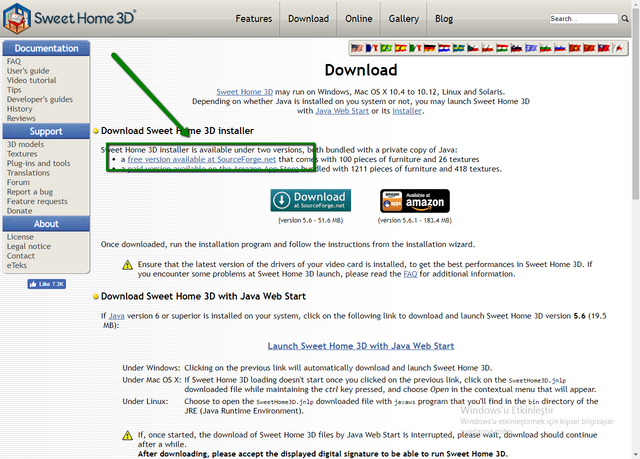Open the Textures sidebar link
This screenshot has width=640, height=459.
[22, 154]
